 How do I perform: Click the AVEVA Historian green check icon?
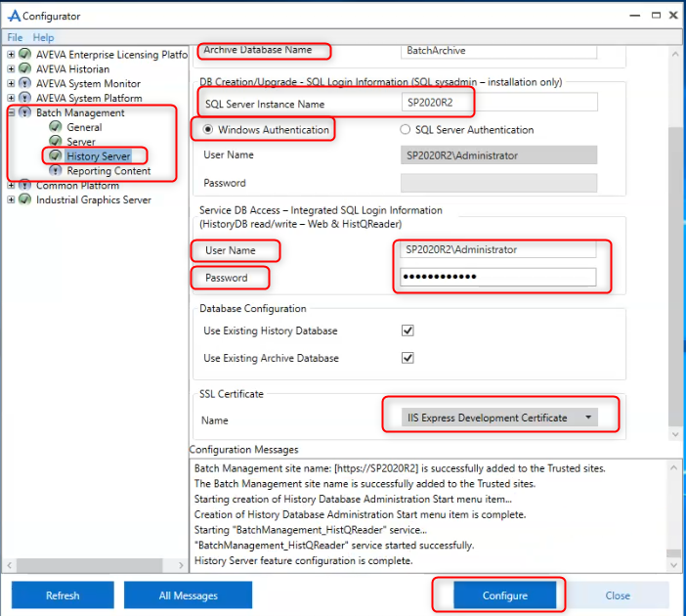25,68
